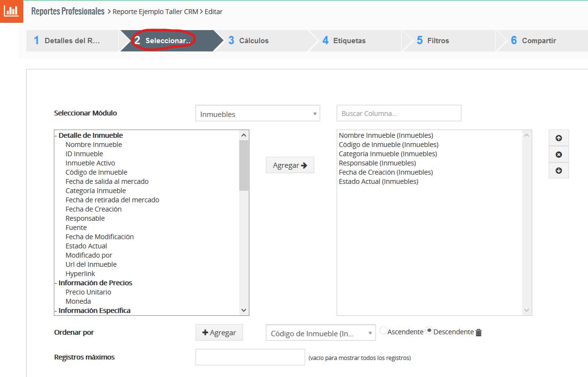Move selected column down with arrow icon

558,171
